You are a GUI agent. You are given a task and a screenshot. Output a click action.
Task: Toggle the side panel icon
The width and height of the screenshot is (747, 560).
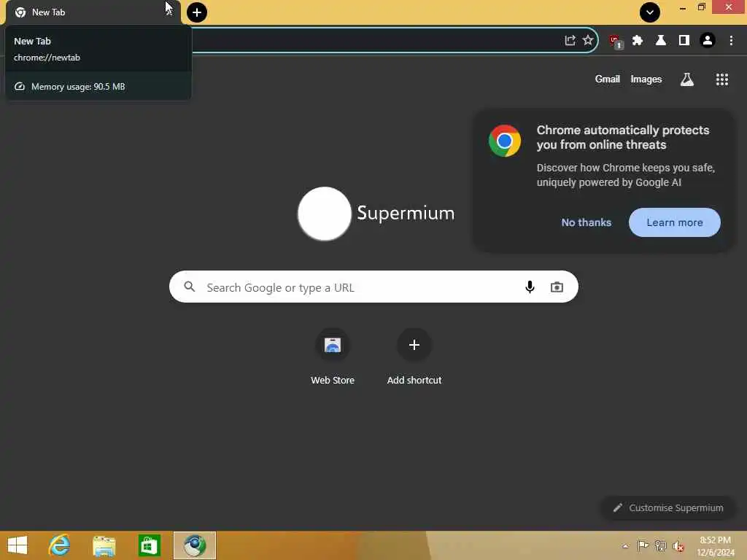pos(684,41)
